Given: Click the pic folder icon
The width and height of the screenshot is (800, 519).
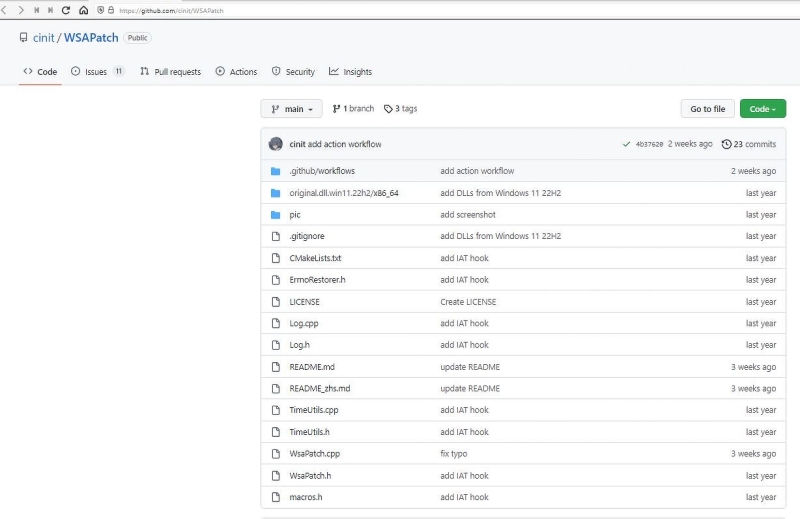Looking at the screenshot, I should coord(276,215).
